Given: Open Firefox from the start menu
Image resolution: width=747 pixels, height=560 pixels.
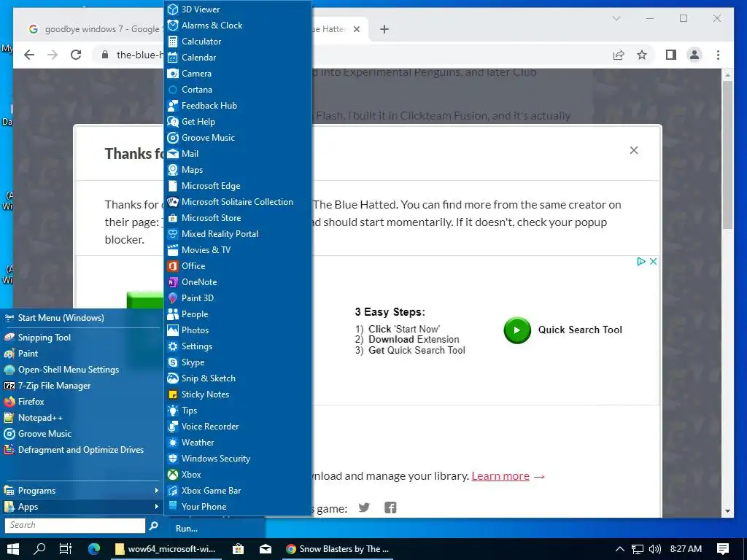Looking at the screenshot, I should pyautogui.click(x=82, y=402).
